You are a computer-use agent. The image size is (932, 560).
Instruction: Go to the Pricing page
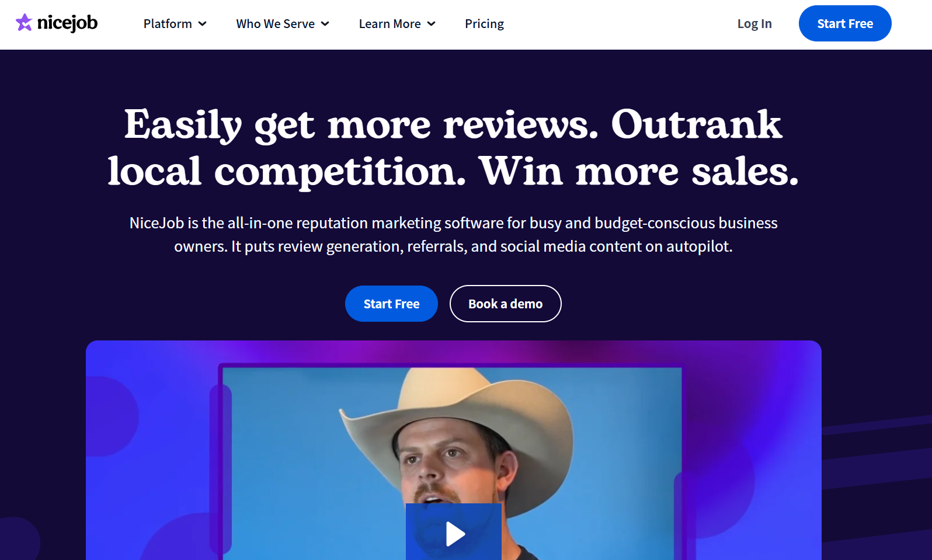pos(484,24)
